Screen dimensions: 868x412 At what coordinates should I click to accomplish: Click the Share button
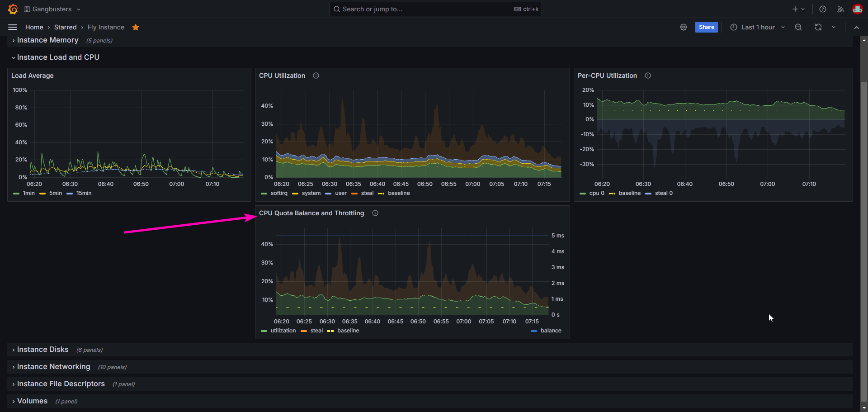pos(706,27)
